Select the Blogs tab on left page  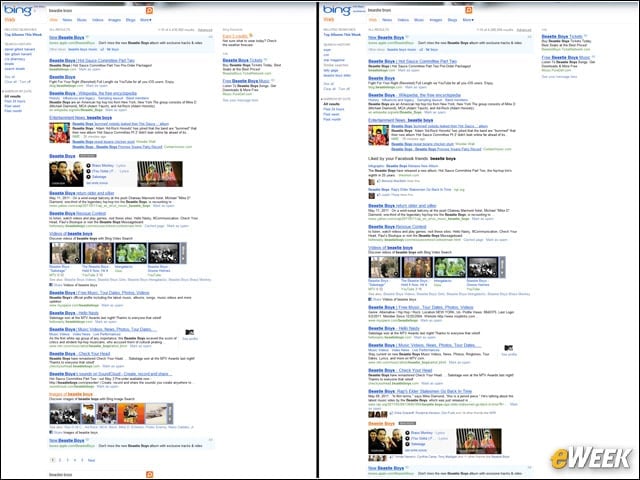pos(131,20)
